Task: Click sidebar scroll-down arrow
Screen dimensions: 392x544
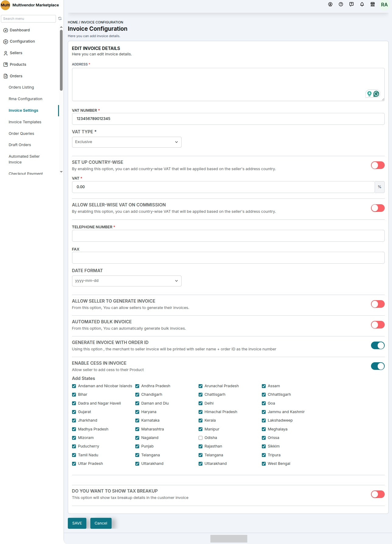Action: pyautogui.click(x=61, y=172)
